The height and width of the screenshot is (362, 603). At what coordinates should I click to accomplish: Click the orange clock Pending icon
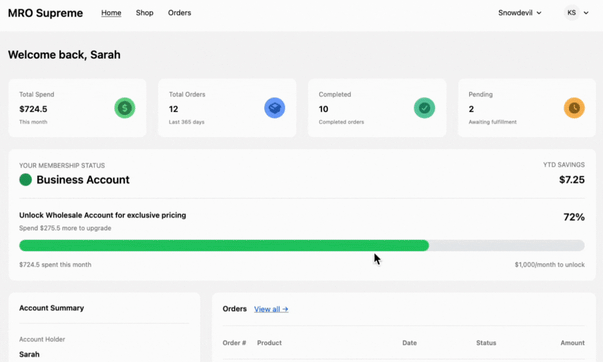coord(574,108)
